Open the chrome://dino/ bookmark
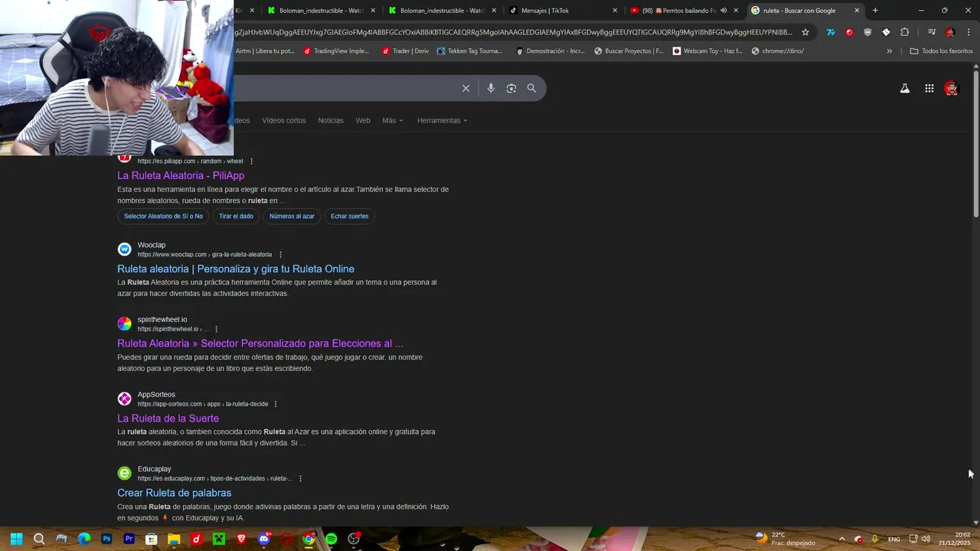The width and height of the screenshot is (980, 551). [x=778, y=51]
